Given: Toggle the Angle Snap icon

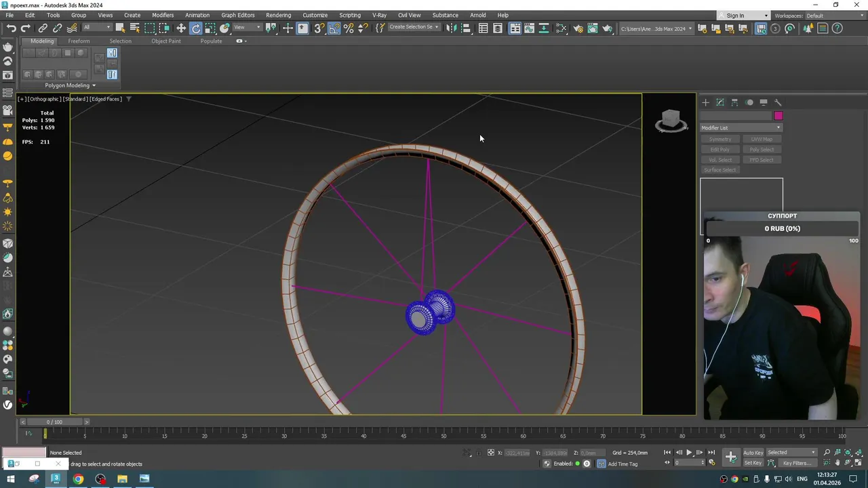Looking at the screenshot, I should 334,28.
